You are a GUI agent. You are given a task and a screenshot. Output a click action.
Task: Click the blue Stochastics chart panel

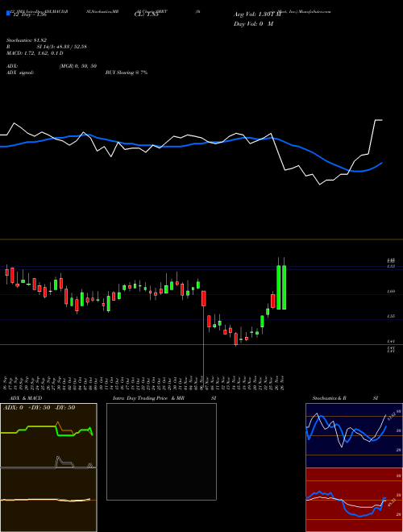pos(354,435)
